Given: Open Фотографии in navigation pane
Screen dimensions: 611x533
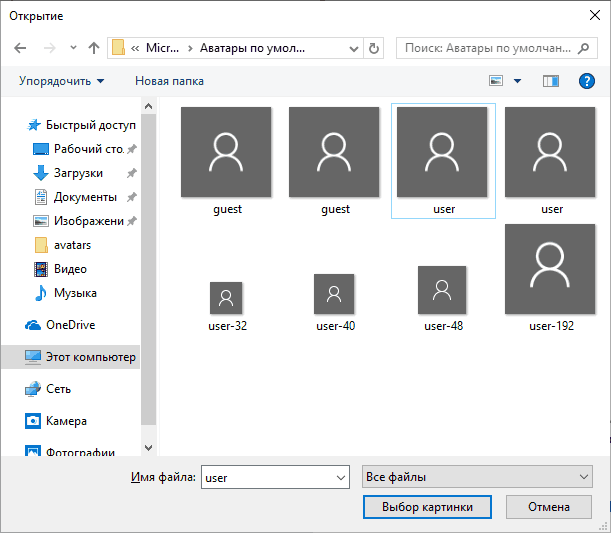Looking at the screenshot, I should [x=70, y=451].
